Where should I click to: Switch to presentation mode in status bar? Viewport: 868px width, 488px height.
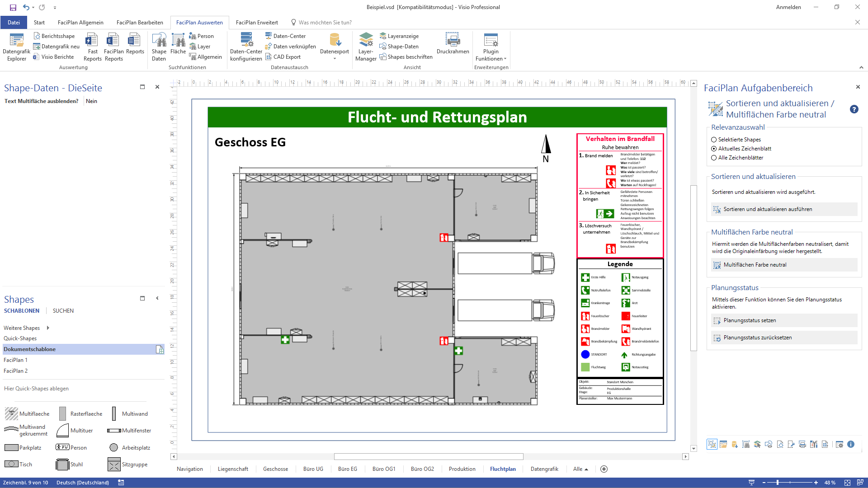[x=751, y=483]
